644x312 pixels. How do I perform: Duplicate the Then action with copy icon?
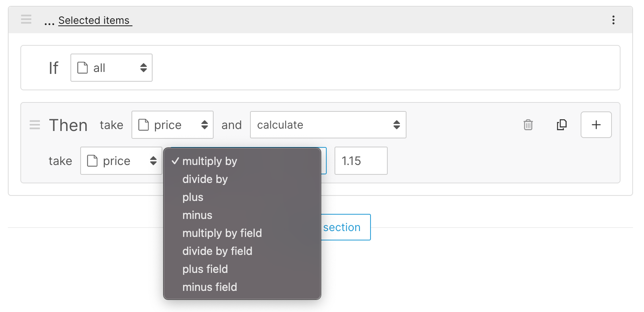click(562, 125)
